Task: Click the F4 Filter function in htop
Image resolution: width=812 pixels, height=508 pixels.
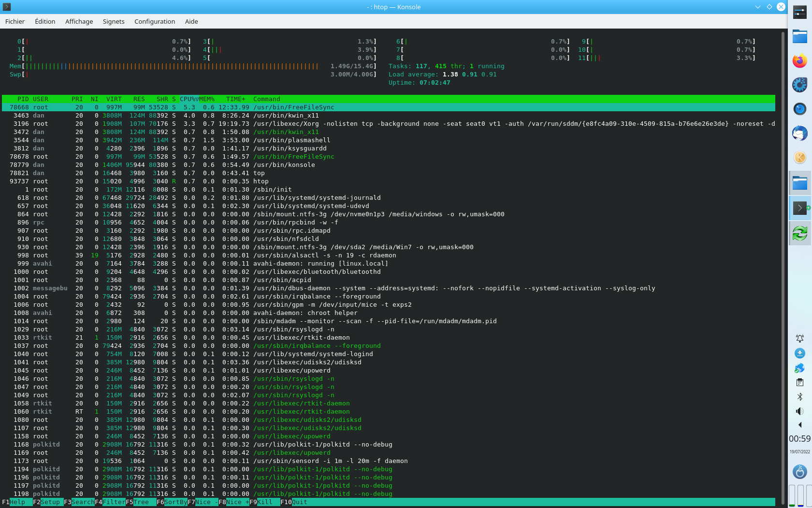Action: point(110,502)
